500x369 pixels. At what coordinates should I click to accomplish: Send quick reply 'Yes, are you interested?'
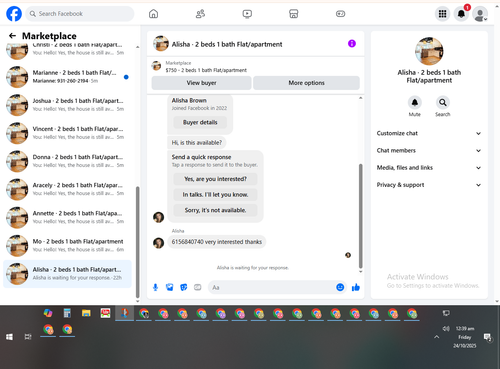(x=215, y=179)
